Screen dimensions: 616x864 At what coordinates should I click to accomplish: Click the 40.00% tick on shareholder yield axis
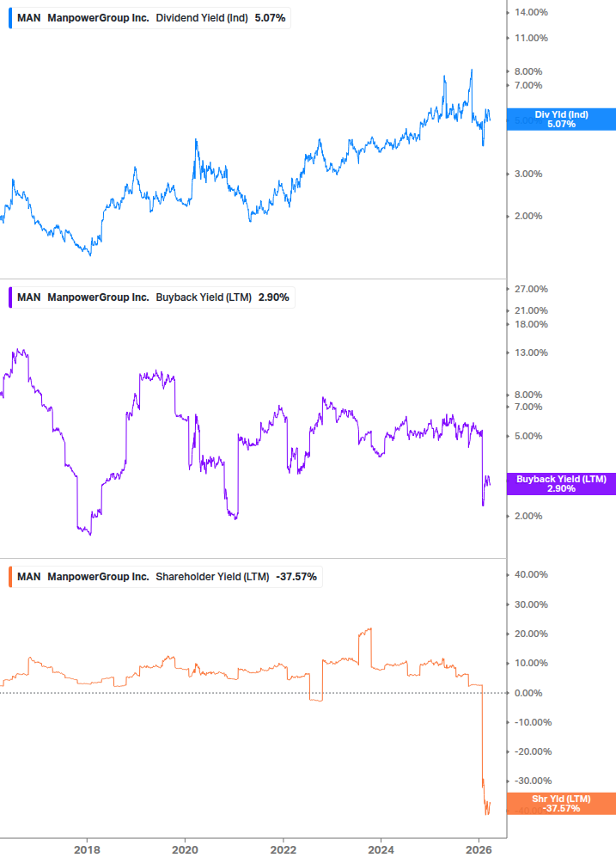(x=531, y=575)
